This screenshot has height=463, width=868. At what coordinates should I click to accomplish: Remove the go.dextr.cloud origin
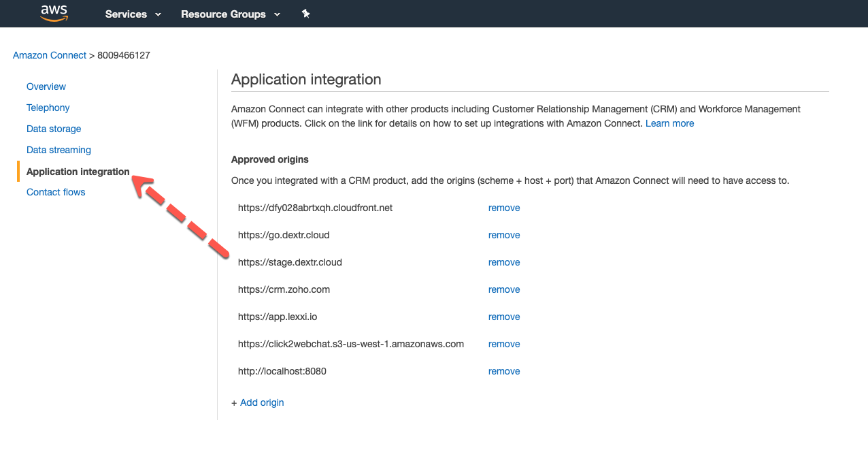504,235
